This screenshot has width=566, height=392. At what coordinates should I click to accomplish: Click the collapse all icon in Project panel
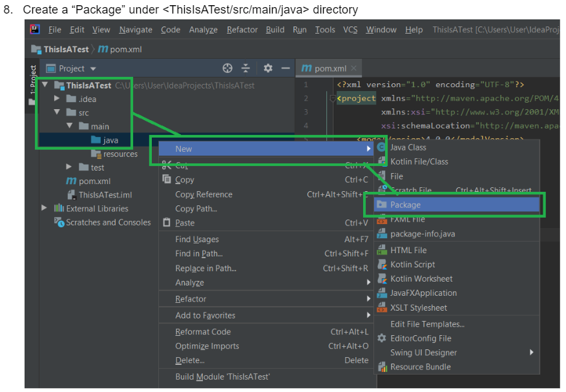(246, 68)
